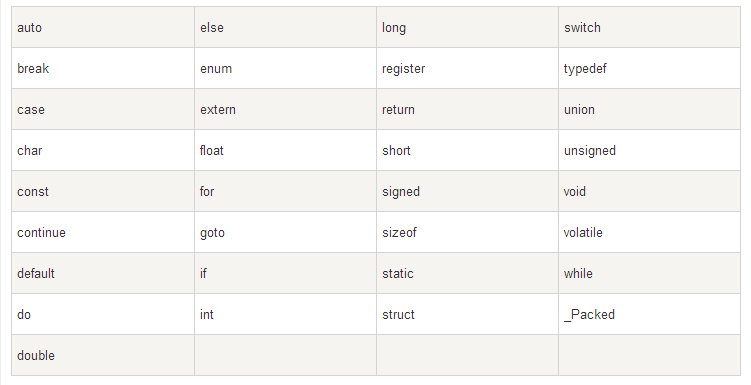Viewport: 751px width, 385px height.
Task: Select the 'volatile' cell
Action: pos(649,232)
